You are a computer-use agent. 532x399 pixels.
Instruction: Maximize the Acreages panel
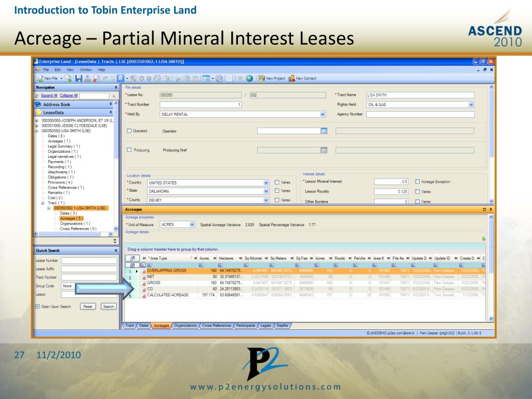[485, 209]
